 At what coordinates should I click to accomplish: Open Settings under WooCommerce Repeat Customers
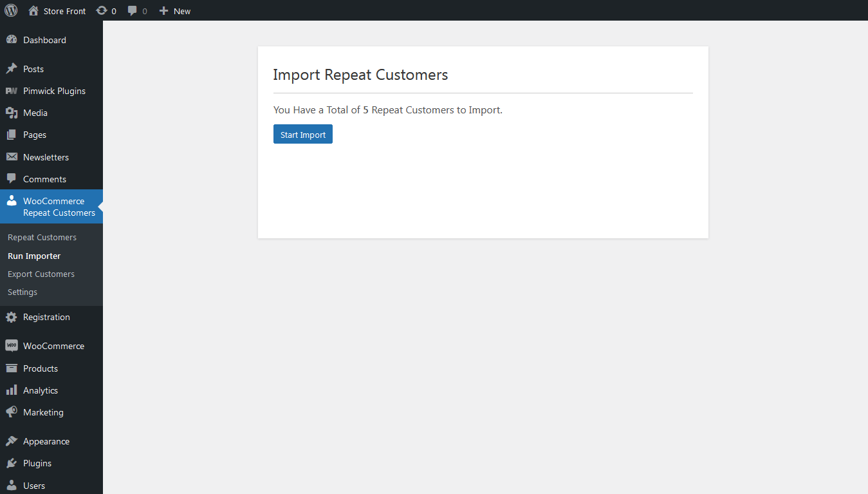point(22,292)
